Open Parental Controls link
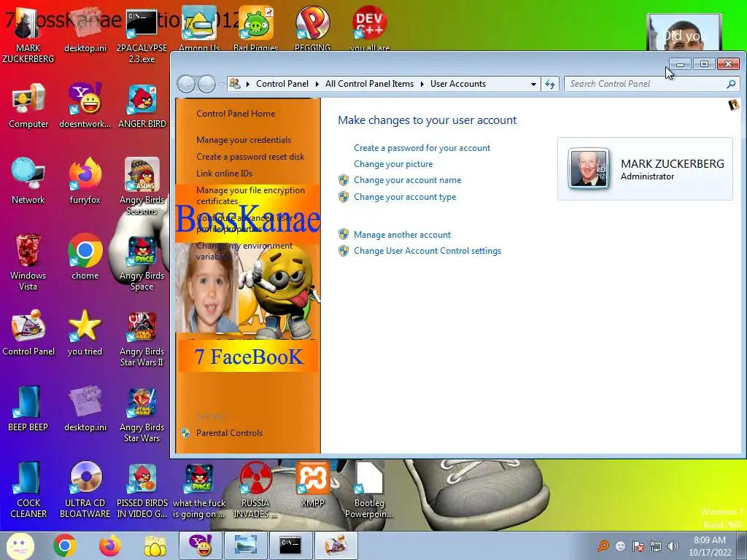 [x=229, y=433]
